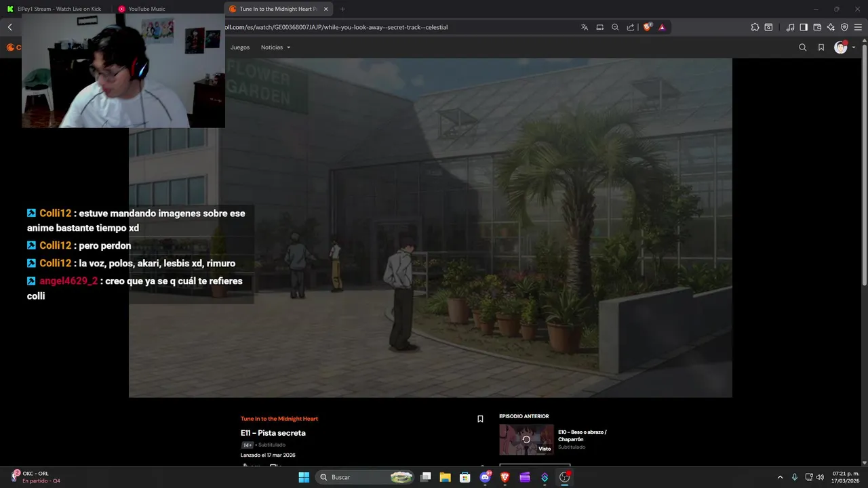Open File Explorer from the taskbar
The height and width of the screenshot is (488, 868).
click(446, 477)
